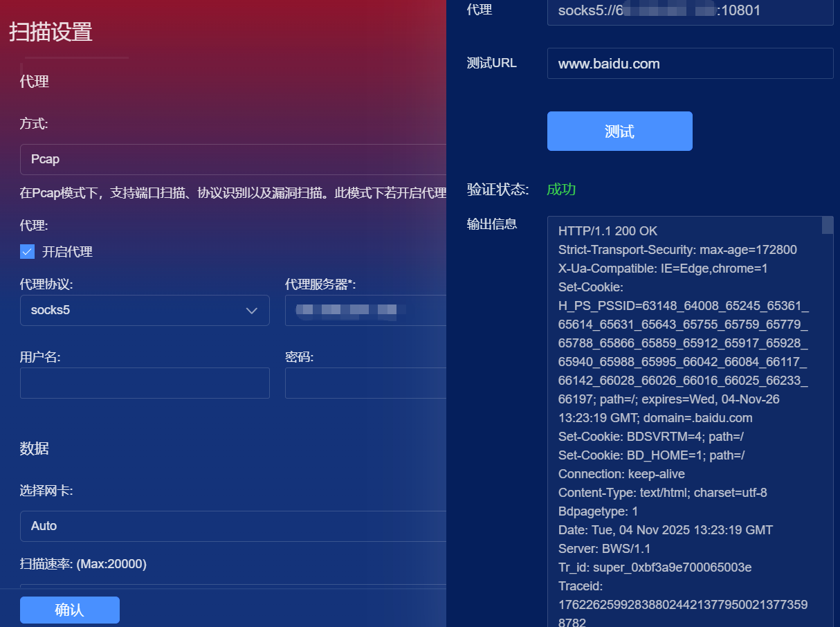Focus the 密码 text field
840x627 pixels.
(x=365, y=383)
